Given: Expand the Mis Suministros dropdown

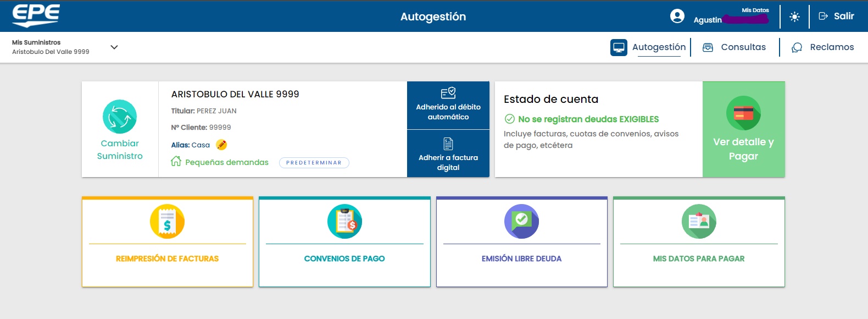Looking at the screenshot, I should click(114, 47).
